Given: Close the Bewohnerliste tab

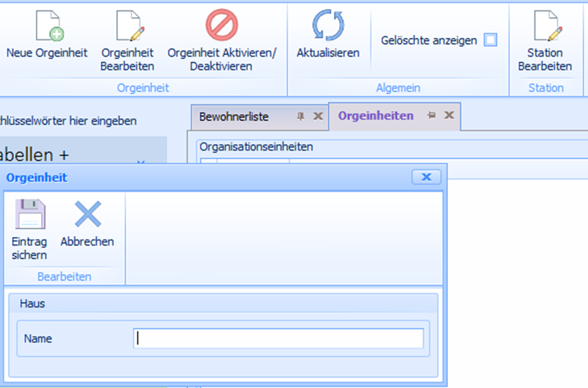Looking at the screenshot, I should 317,116.
